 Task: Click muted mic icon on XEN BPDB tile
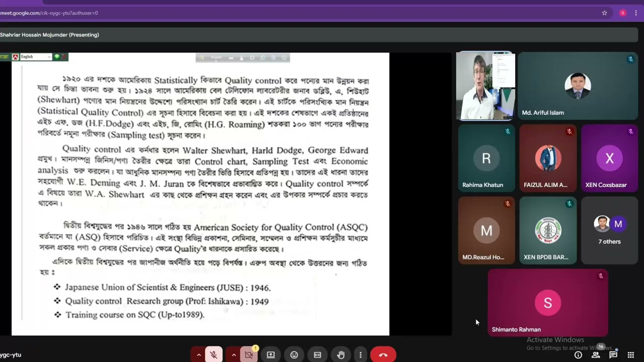coord(569,204)
